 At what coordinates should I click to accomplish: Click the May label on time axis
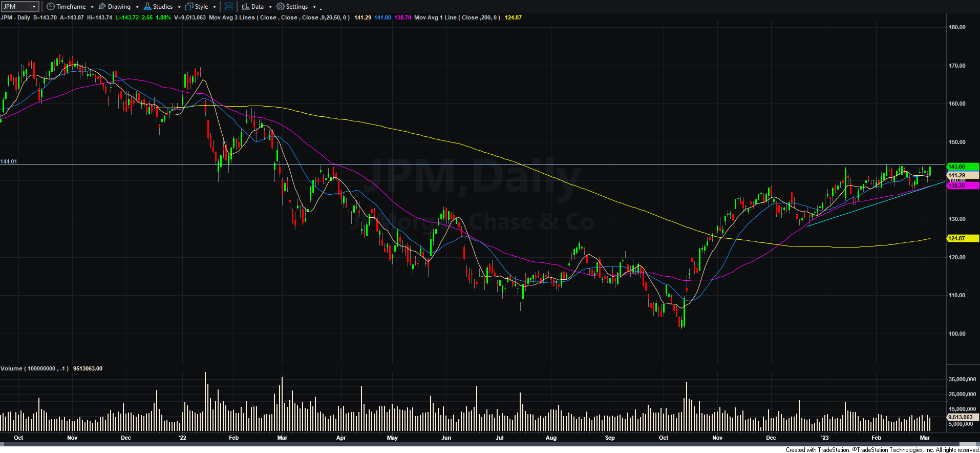click(x=392, y=438)
